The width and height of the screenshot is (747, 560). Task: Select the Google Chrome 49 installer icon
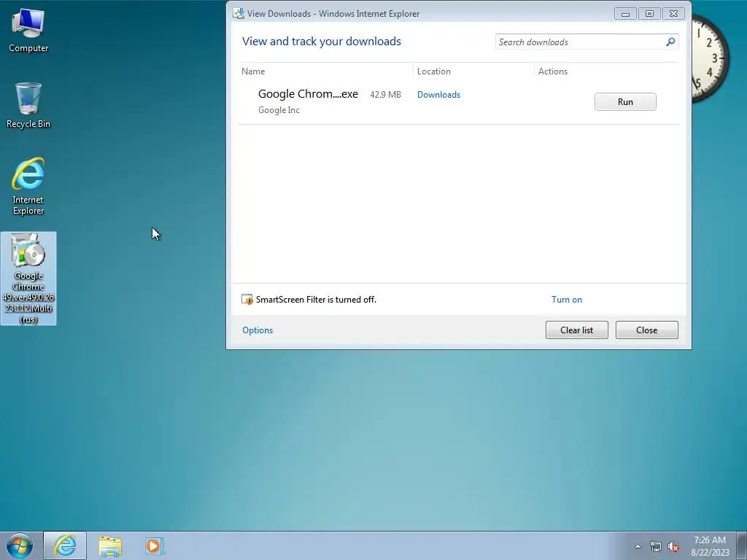28,279
